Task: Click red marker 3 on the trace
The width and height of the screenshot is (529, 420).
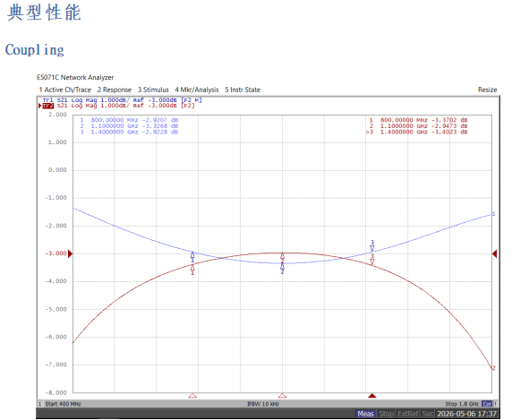Action: pyautogui.click(x=372, y=260)
